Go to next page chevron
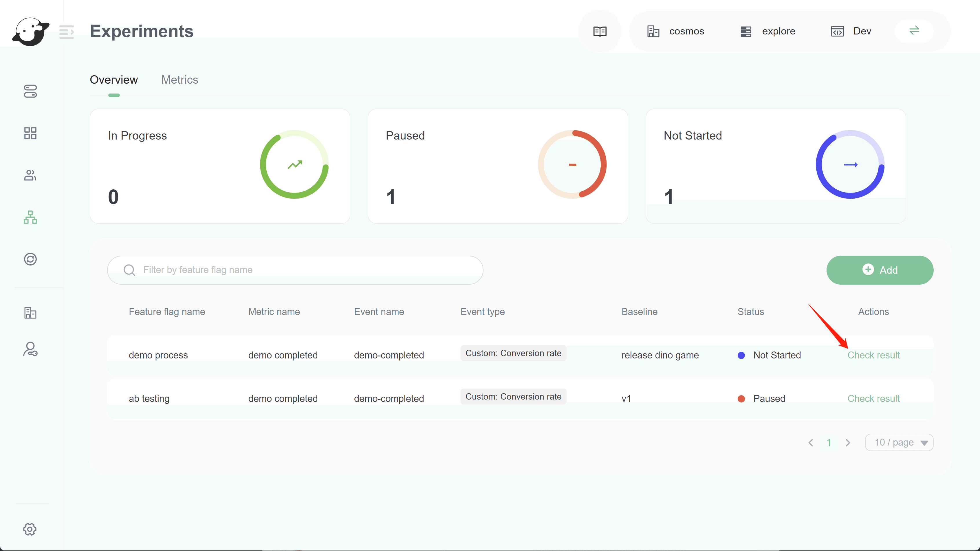Screen dimensions: 980x551 pyautogui.click(x=848, y=442)
